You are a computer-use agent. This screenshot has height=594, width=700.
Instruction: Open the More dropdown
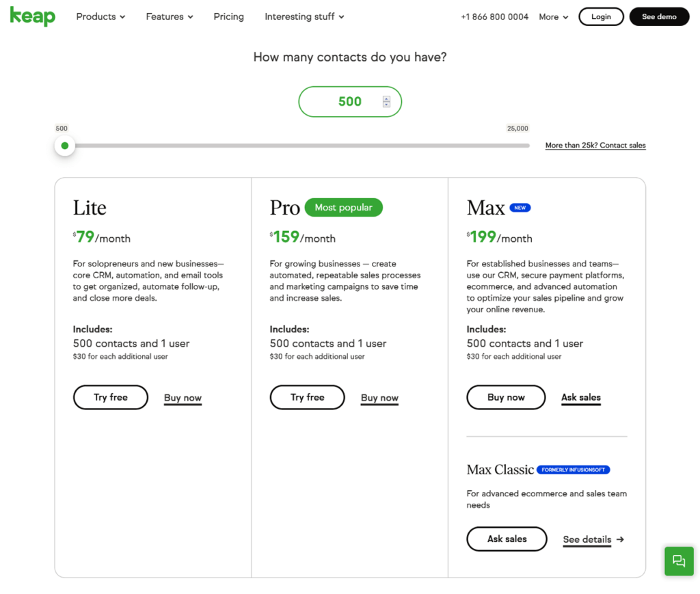tap(553, 17)
